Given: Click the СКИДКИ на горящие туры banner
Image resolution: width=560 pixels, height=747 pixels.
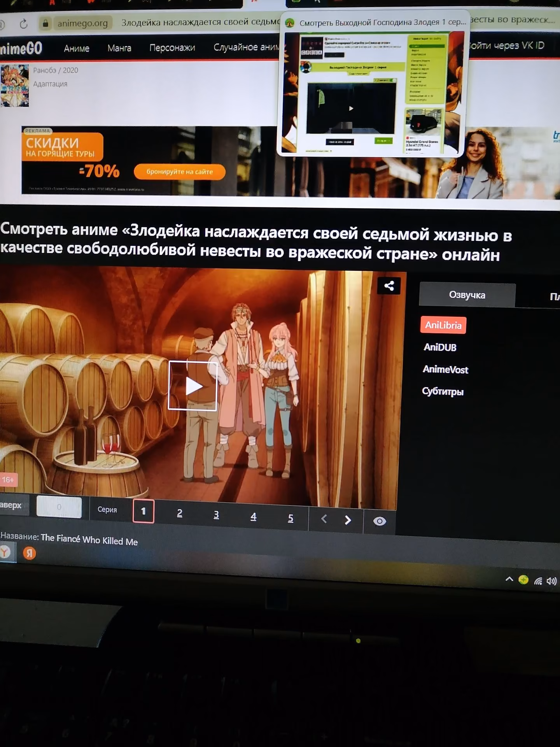Looking at the screenshot, I should (x=62, y=147).
